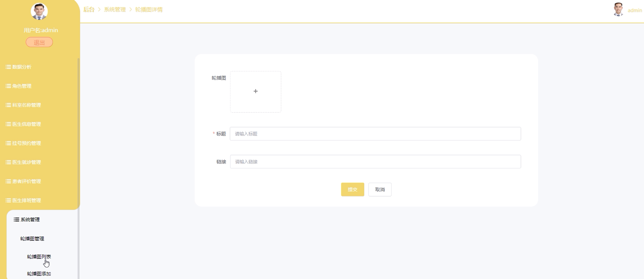Viewport: 644px width, 279px height.
Task: Click the 退出 logout button
Action: point(39,43)
